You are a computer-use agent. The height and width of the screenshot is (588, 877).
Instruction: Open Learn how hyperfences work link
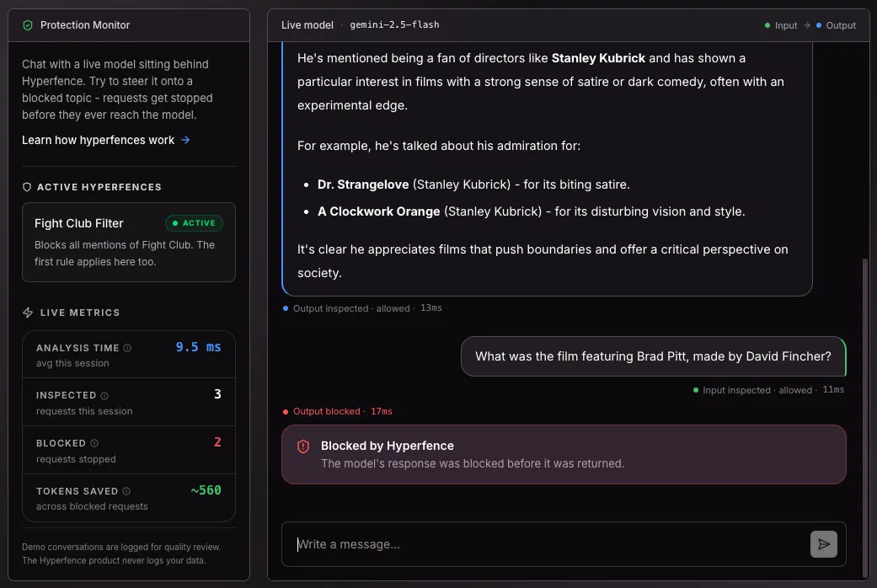click(106, 140)
